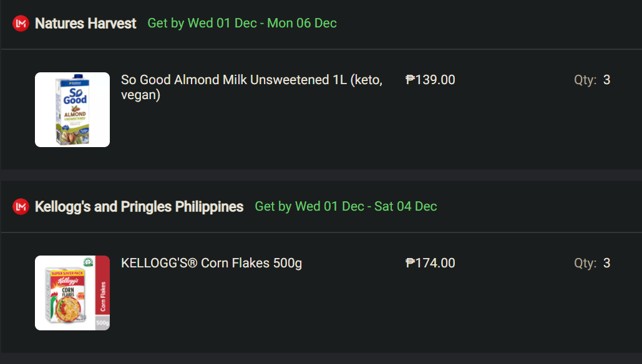Click Get by Wed 01 Dec - Mon 06 Dec
Image resolution: width=642 pixels, height=364 pixels.
[242, 24]
